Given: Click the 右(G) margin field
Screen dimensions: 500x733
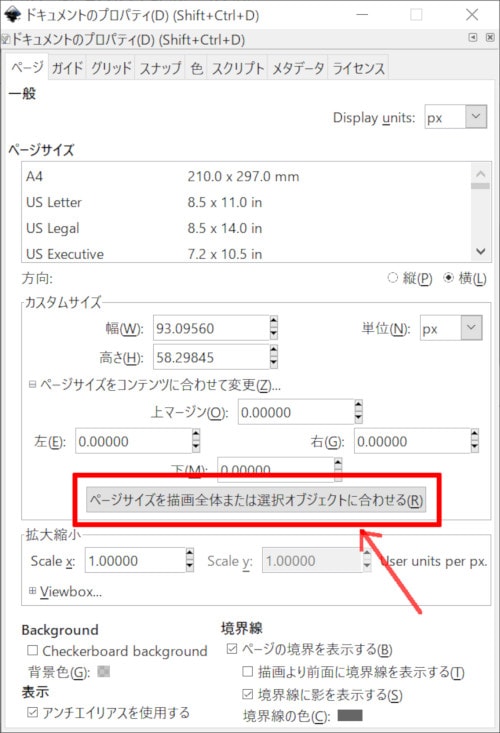Looking at the screenshot, I should (412, 441).
